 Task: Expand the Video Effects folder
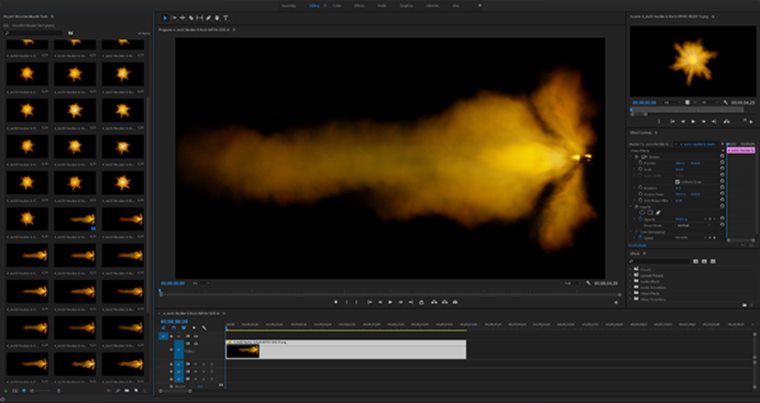click(631, 293)
